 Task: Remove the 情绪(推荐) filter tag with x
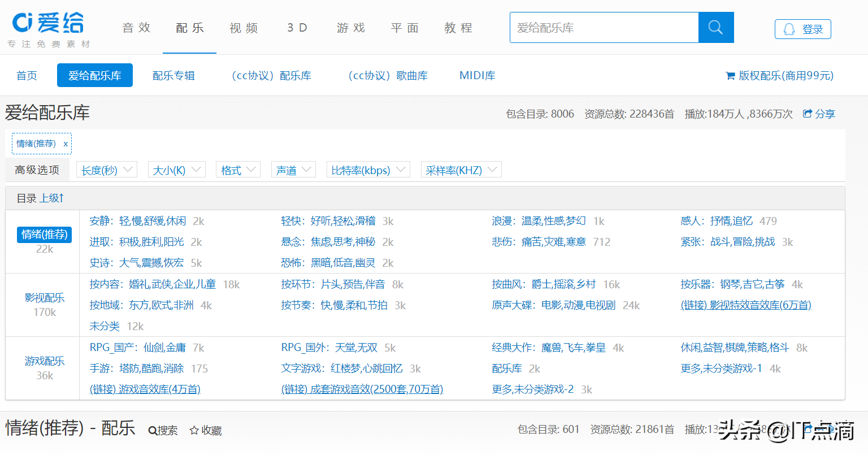tap(66, 144)
